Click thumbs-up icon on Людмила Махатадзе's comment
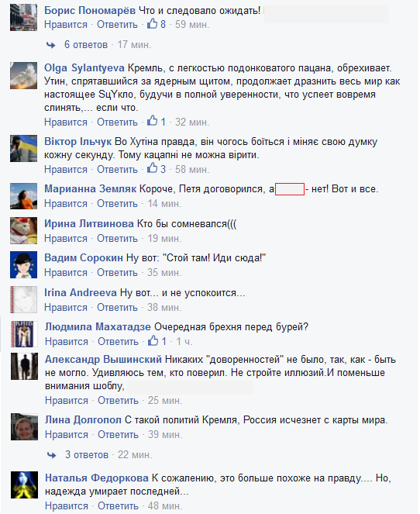Screen dimensions: 420x514 coord(153,341)
